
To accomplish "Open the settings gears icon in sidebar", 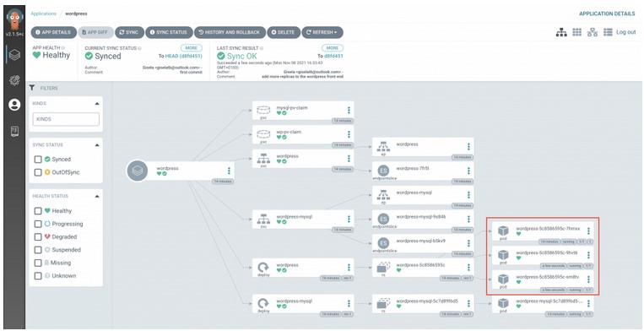I will [14, 80].
